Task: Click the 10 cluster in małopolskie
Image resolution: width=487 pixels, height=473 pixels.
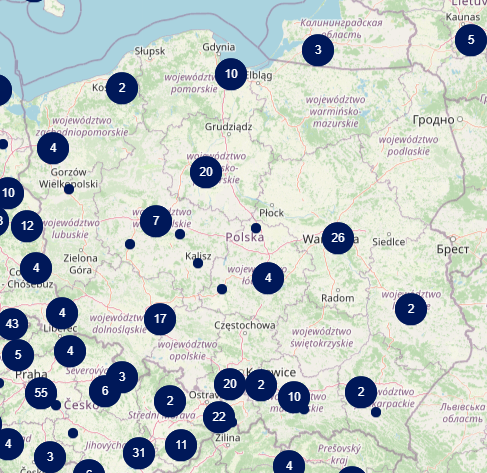Action: click(x=294, y=397)
